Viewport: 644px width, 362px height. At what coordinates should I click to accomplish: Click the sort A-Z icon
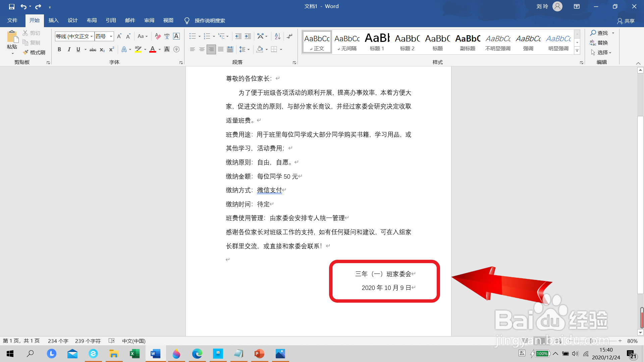(x=277, y=36)
